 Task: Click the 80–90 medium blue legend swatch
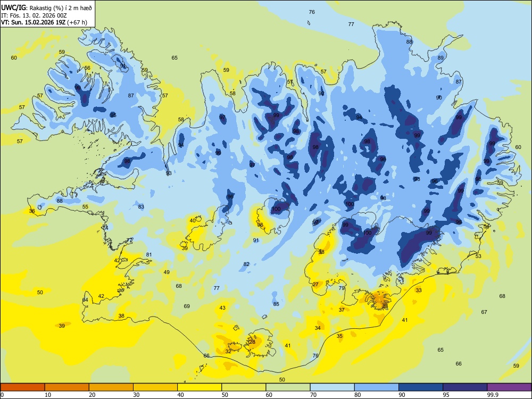coord(377,387)
